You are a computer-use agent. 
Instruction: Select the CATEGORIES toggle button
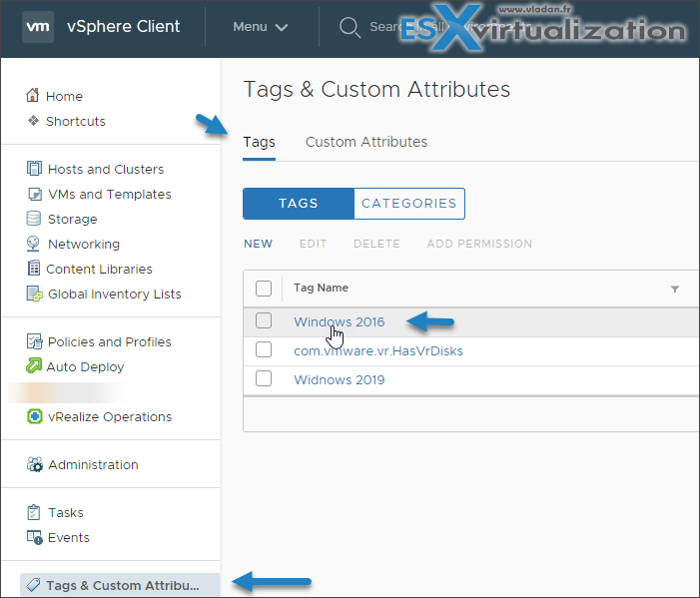pos(409,204)
